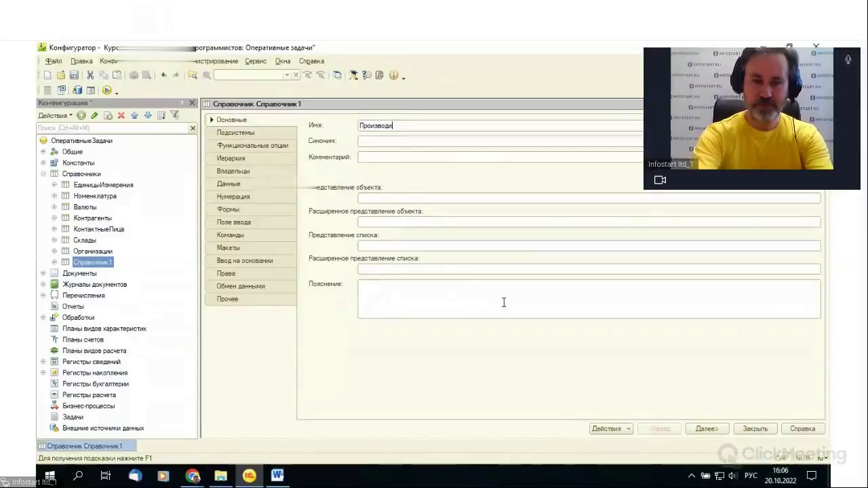Click the Start Debugging play icon
Screen dimensions: 868x488
point(107,90)
